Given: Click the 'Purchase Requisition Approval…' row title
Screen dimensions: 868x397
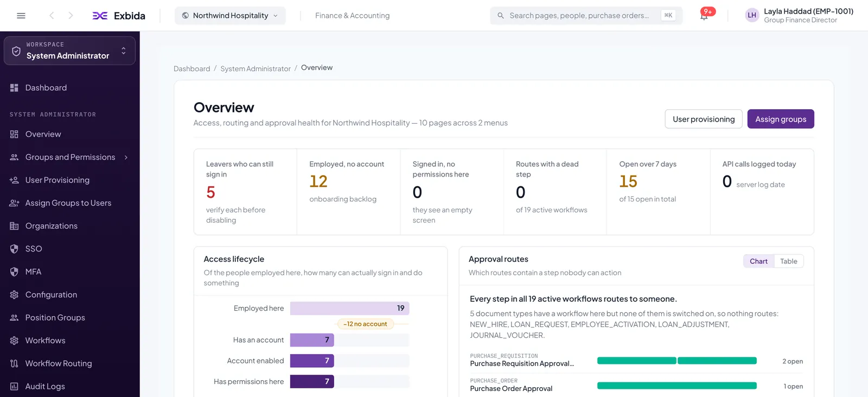Looking at the screenshot, I should coord(522,364).
